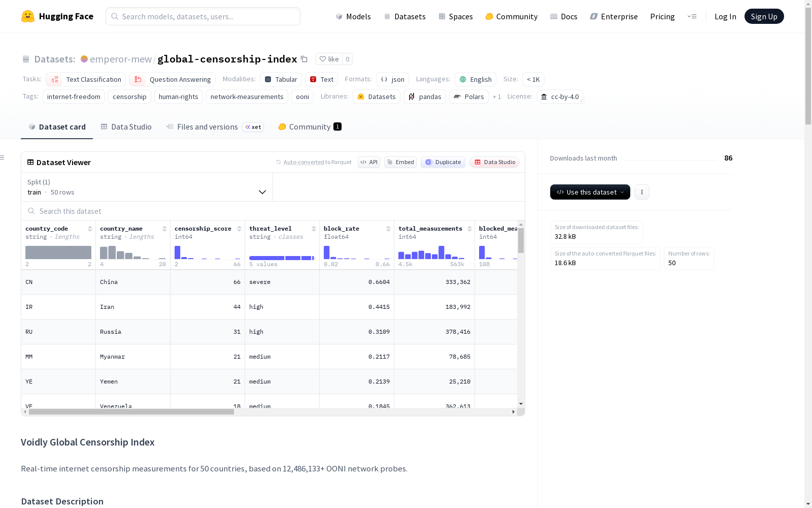Click the Hugging Face logo icon
The height and width of the screenshot is (508, 812).
tap(28, 16)
